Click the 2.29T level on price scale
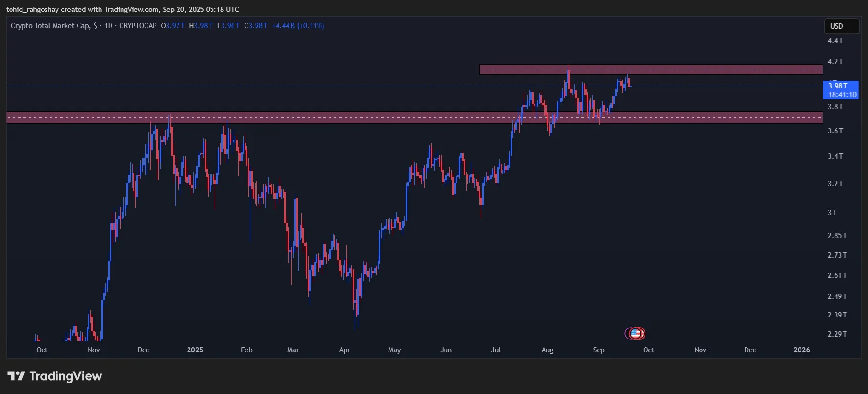This screenshot has height=394, width=868. (x=837, y=334)
